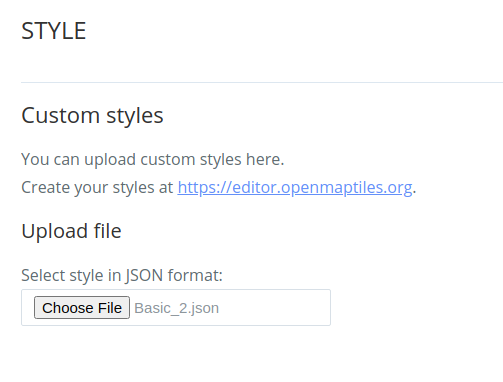This screenshot has height=382, width=503.
Task: Click the horizontal divider below STYLE
Action: pyautogui.click(x=262, y=82)
